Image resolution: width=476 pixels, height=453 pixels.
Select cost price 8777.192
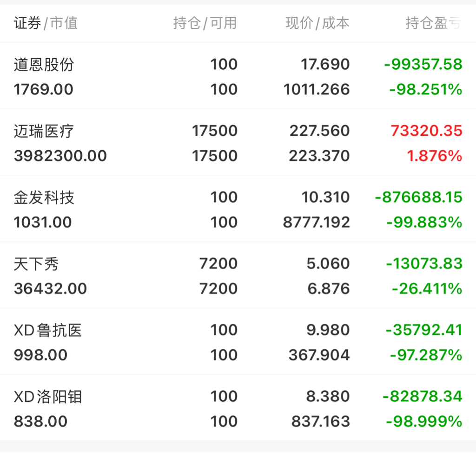316,222
